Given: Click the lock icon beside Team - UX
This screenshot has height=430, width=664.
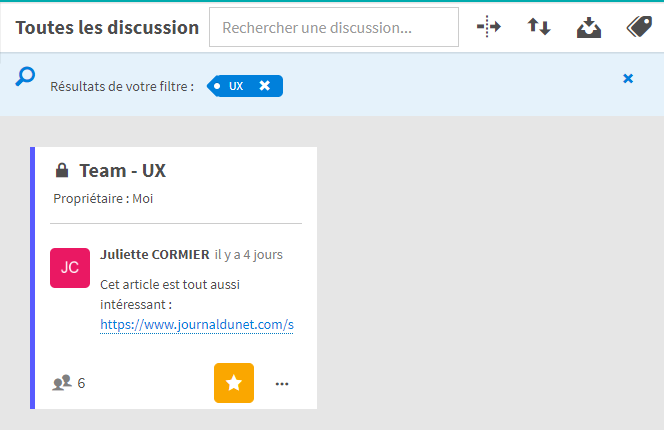Looking at the screenshot, I should 62,170.
